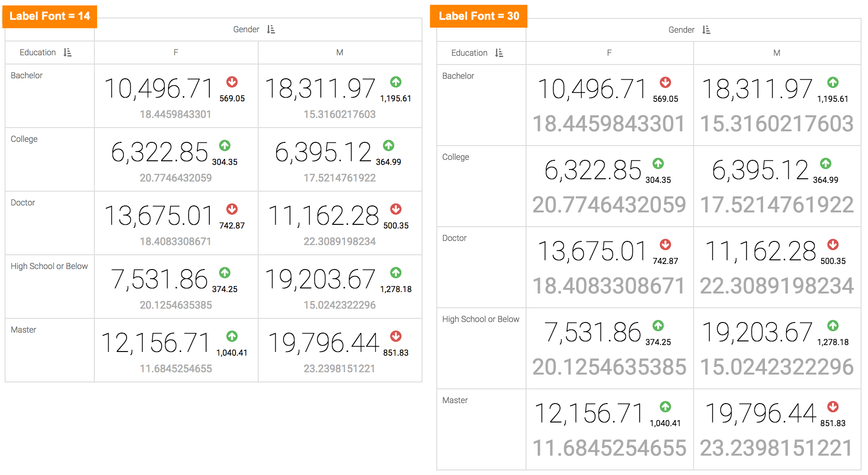868x475 pixels.
Task: Click the Gender sort icon in right table
Action: 706,30
